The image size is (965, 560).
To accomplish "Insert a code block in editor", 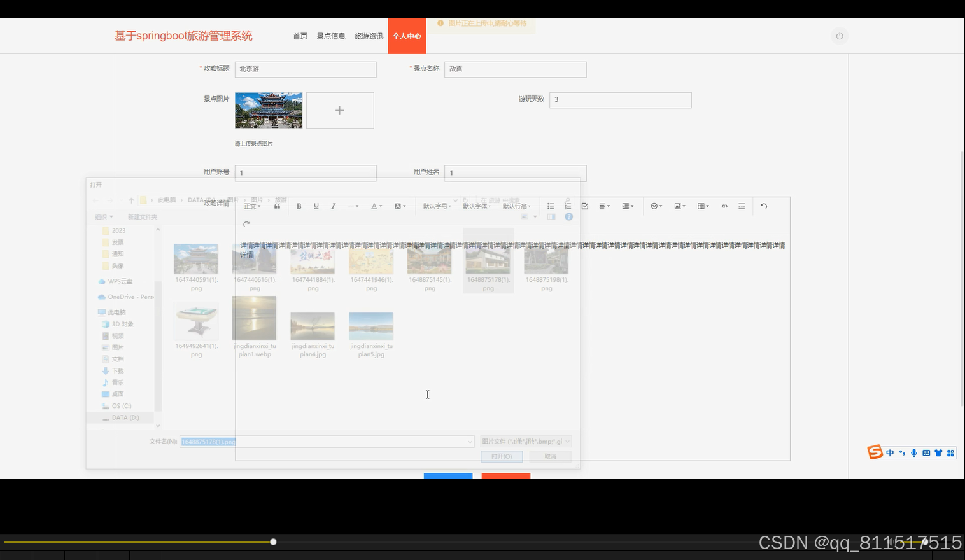I will pos(724,206).
